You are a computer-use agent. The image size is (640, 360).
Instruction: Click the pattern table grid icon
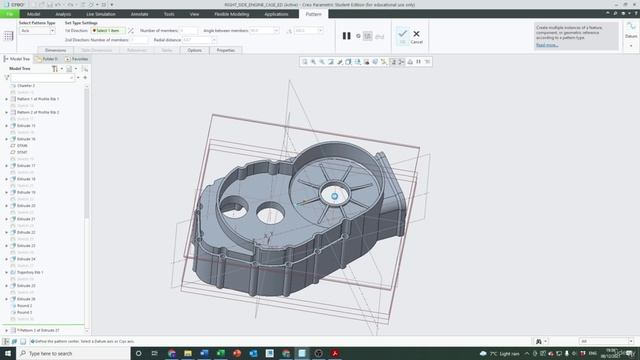click(x=9, y=36)
